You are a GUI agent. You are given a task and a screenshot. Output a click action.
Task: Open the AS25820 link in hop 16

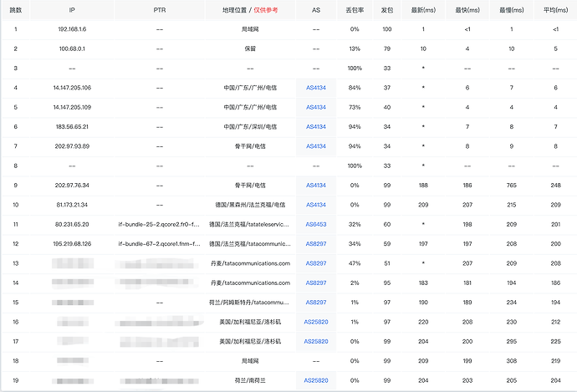(x=316, y=322)
